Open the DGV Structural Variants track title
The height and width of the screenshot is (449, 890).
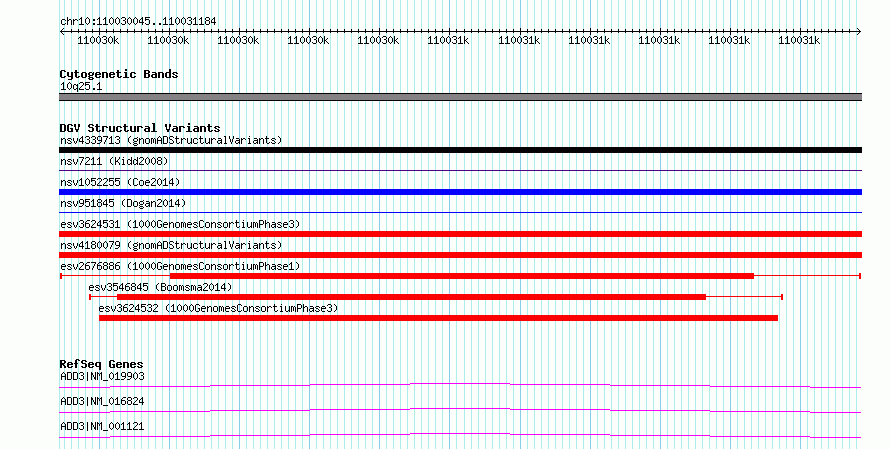[x=140, y=128]
